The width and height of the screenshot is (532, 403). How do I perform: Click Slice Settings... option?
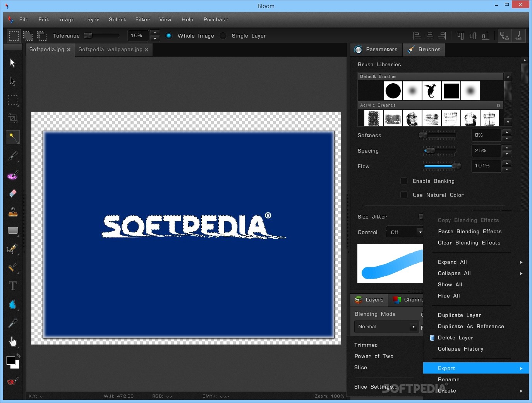point(376,387)
